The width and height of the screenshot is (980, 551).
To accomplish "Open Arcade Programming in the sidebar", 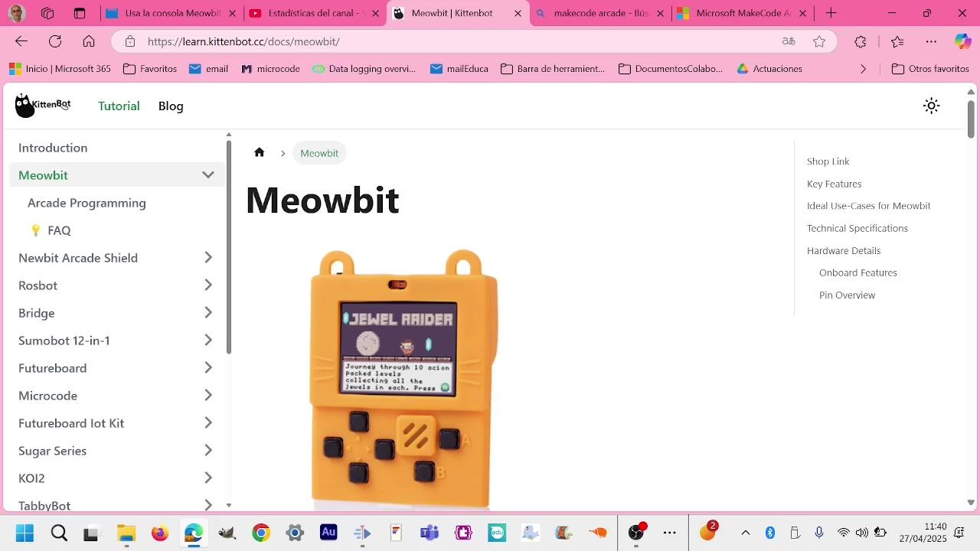I will click(x=87, y=203).
